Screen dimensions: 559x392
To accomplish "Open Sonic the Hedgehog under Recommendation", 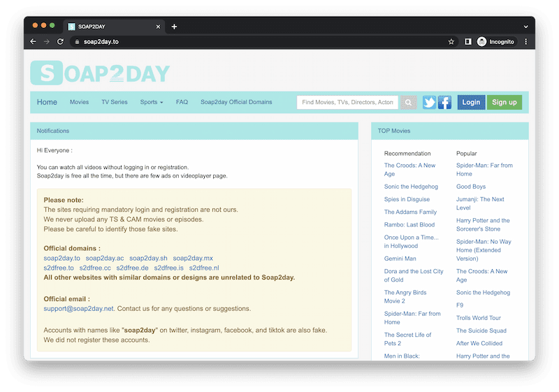I will click(411, 187).
